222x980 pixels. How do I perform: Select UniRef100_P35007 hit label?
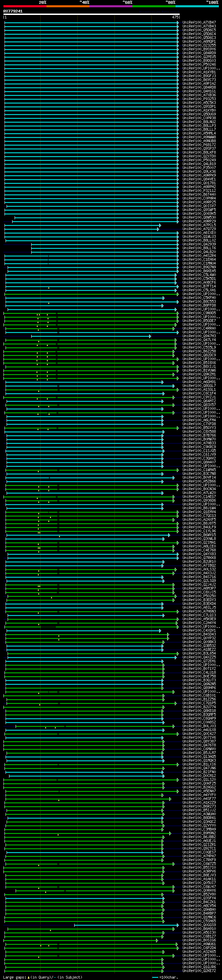199,168
